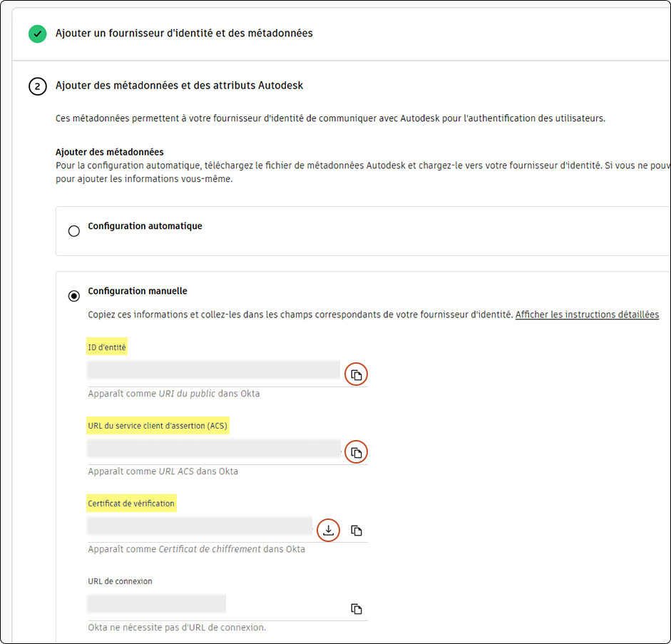Screen dimensions: 671x644
Task: Copy the URL de connexion value
Action: click(x=358, y=608)
